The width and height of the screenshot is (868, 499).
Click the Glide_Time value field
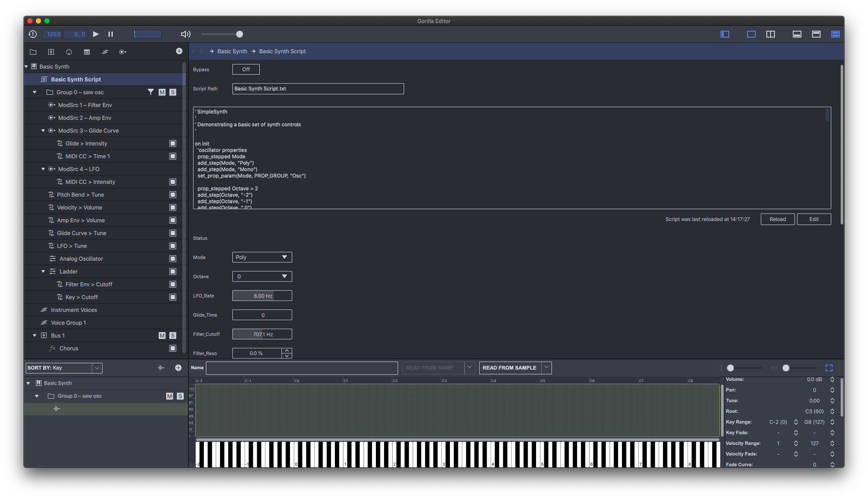tap(262, 315)
